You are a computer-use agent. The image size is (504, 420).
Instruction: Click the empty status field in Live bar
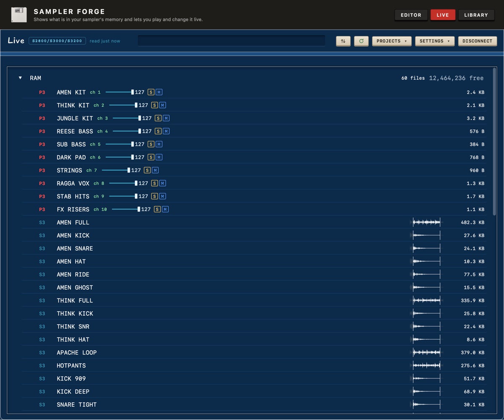[x=231, y=41]
